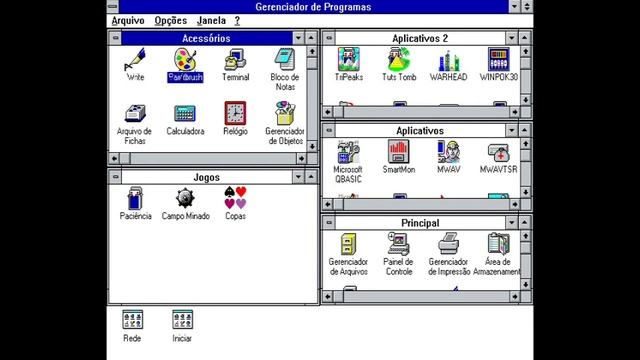Click Principal horizontal scroll right arrow
This screenshot has width=640, height=360.
515,296
